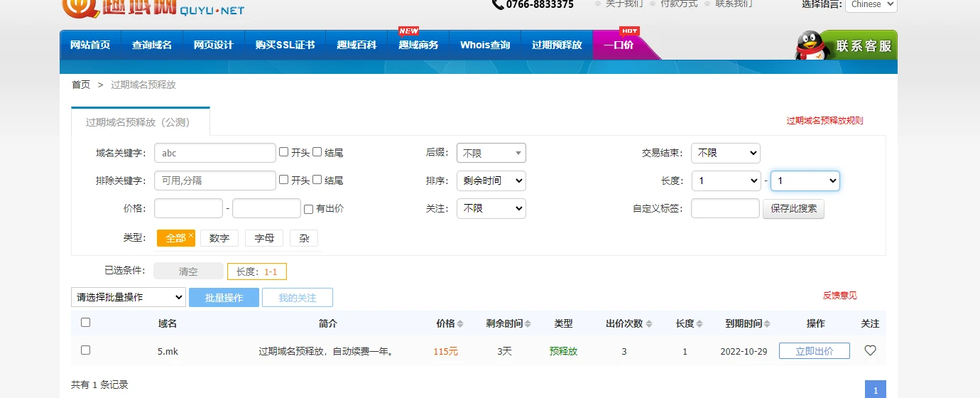Click the 5.mk domain name
Image resolution: width=980 pixels, height=398 pixels.
pos(168,351)
